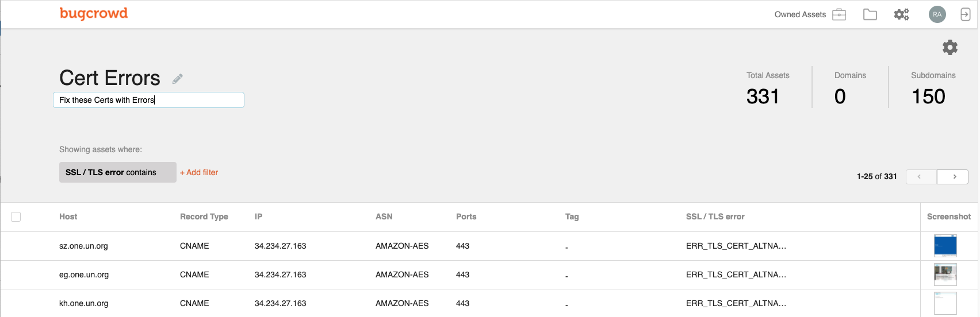
Task: Edit Cert Errors title with pencil icon
Action: tap(178, 79)
